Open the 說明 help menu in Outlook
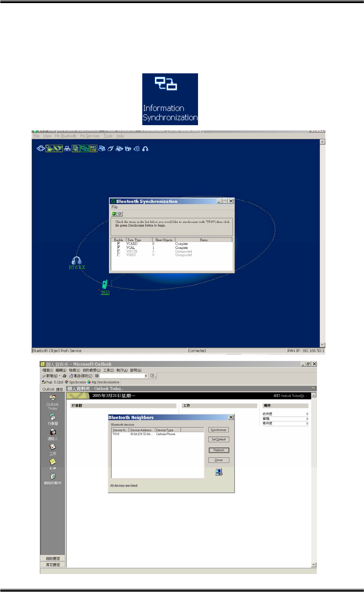The image size is (364, 592). pyautogui.click(x=136, y=370)
